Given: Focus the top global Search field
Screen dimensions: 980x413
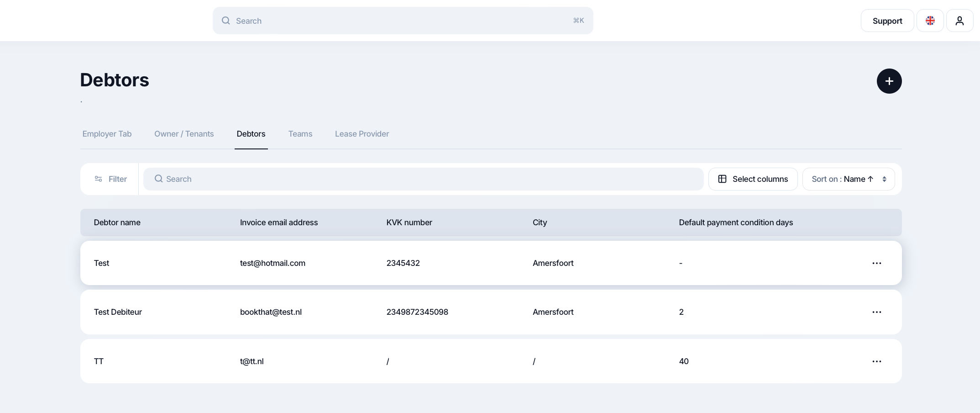Looking at the screenshot, I should [403, 21].
